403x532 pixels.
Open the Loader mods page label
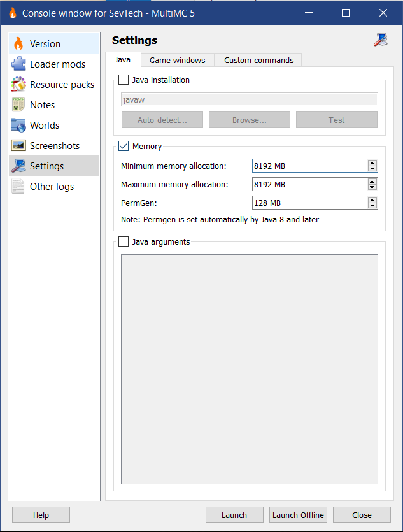[58, 64]
